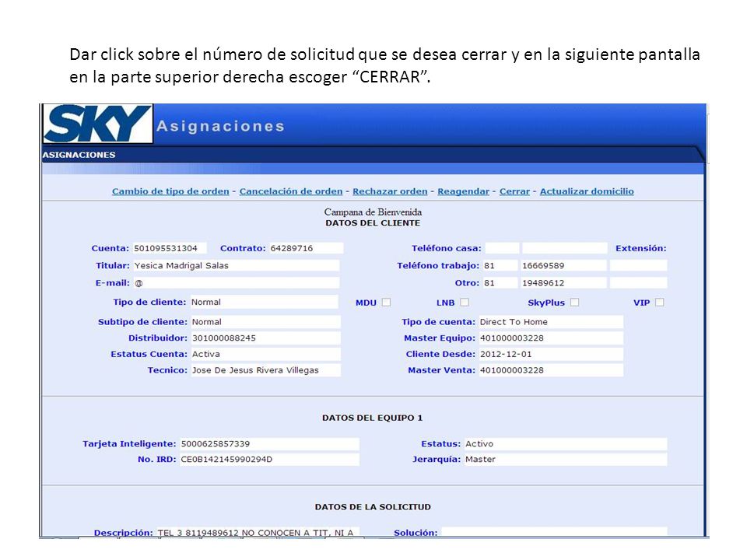The image size is (747, 560).
Task: Click the E-mail input field
Action: 237,283
